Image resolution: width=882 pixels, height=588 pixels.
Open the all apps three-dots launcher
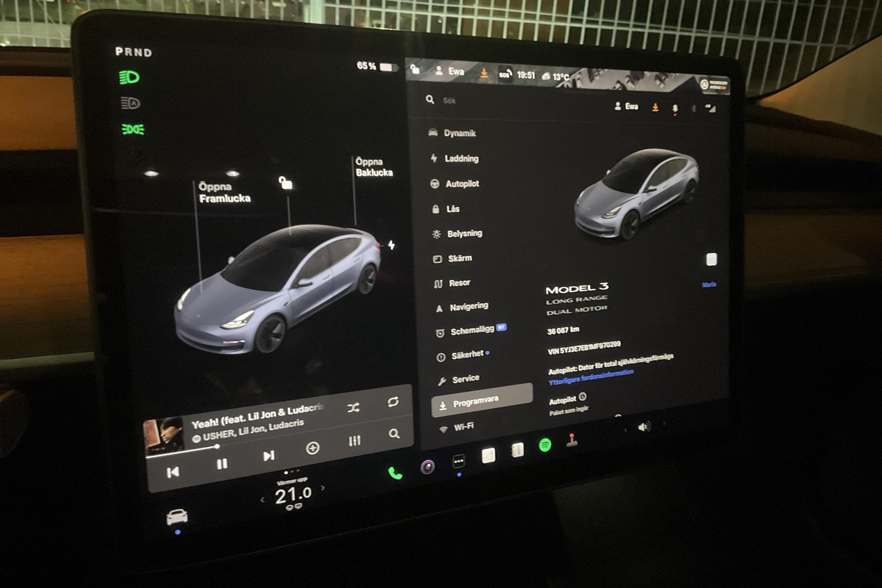pos(459,461)
